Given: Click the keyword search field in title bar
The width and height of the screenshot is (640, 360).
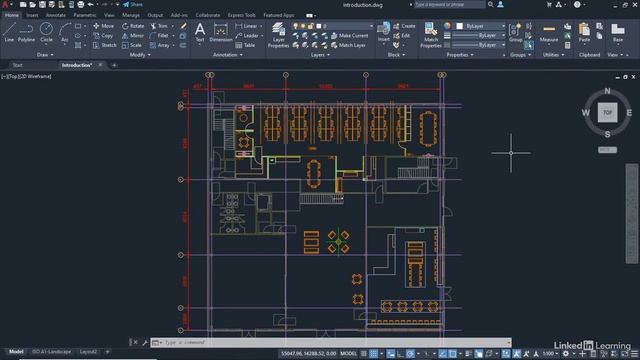Looking at the screenshot, I should 450,4.
